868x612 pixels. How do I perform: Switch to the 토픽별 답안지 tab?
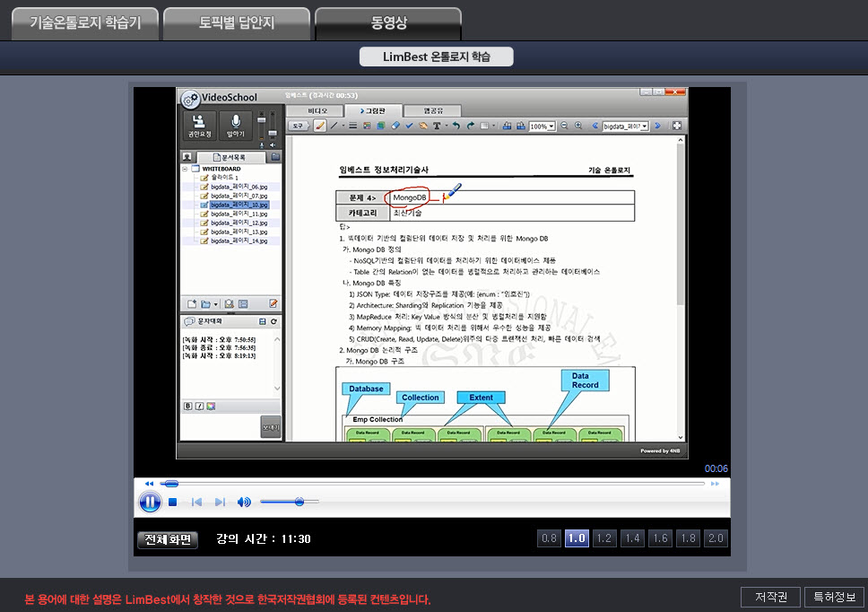237,23
